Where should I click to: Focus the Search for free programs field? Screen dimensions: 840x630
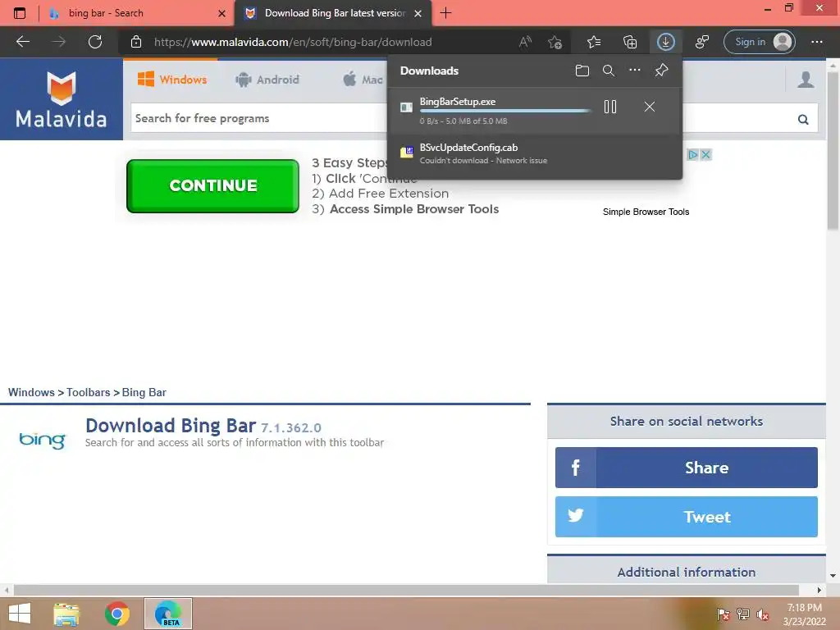point(260,118)
